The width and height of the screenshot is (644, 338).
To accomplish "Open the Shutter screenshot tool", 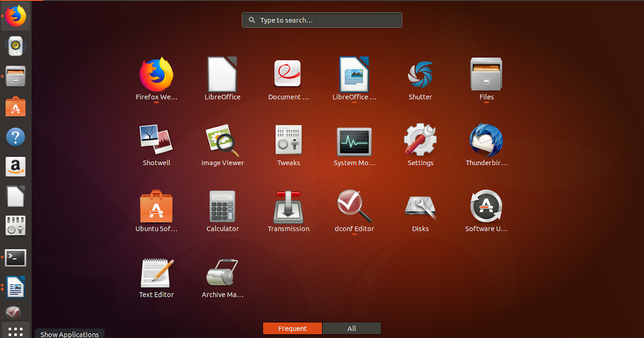I will click(420, 75).
